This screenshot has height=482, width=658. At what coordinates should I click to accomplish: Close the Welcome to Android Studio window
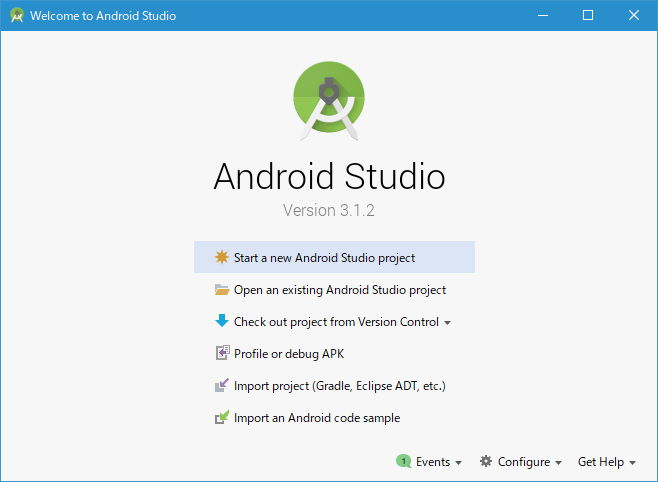[634, 16]
